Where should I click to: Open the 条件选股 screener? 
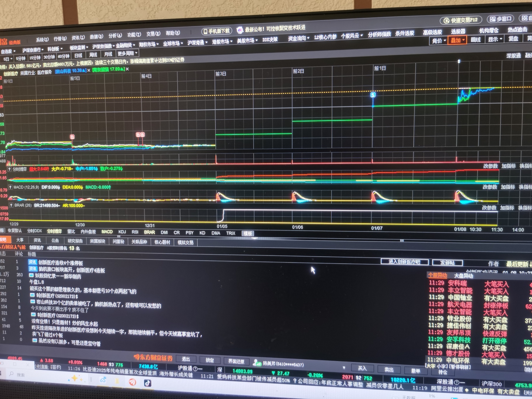[x=405, y=33]
